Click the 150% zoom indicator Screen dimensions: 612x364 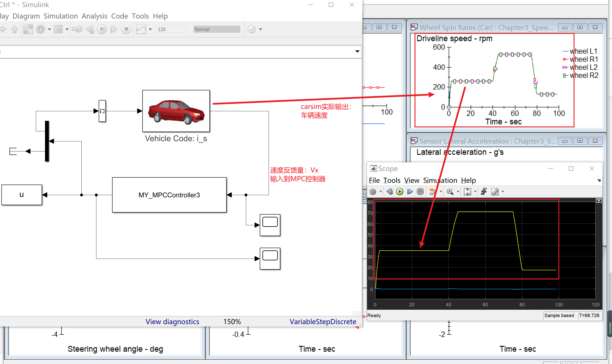[232, 321]
